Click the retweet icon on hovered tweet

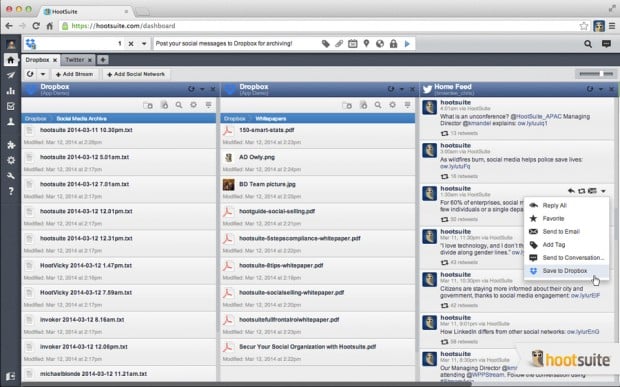(x=581, y=191)
